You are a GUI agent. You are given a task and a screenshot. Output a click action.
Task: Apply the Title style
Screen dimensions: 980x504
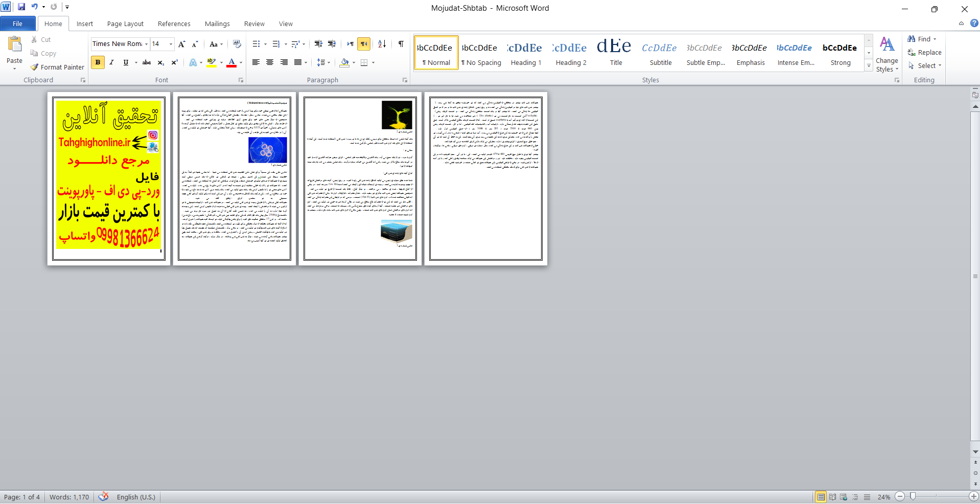point(616,53)
